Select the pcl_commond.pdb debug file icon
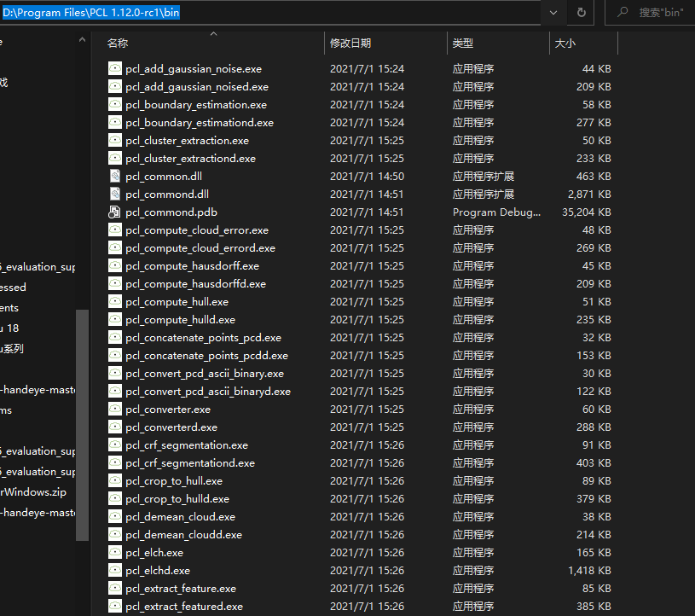695x616 pixels. point(113,212)
